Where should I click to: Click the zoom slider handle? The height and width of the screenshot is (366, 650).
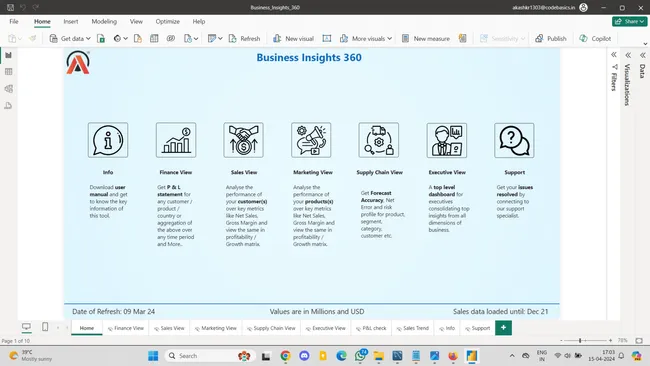(x=580, y=340)
